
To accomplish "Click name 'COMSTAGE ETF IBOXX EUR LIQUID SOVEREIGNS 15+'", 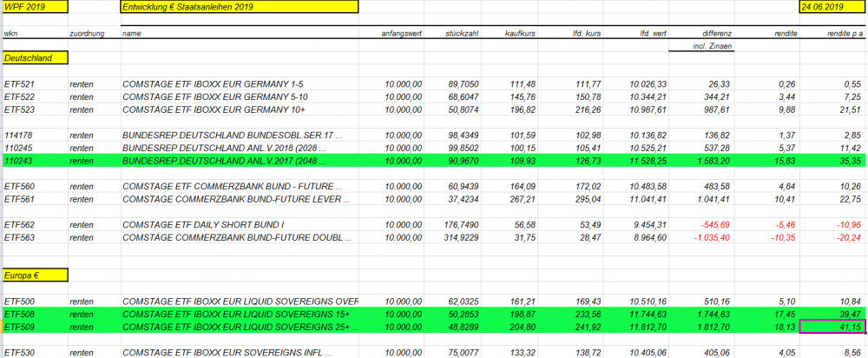I will click(236, 315).
